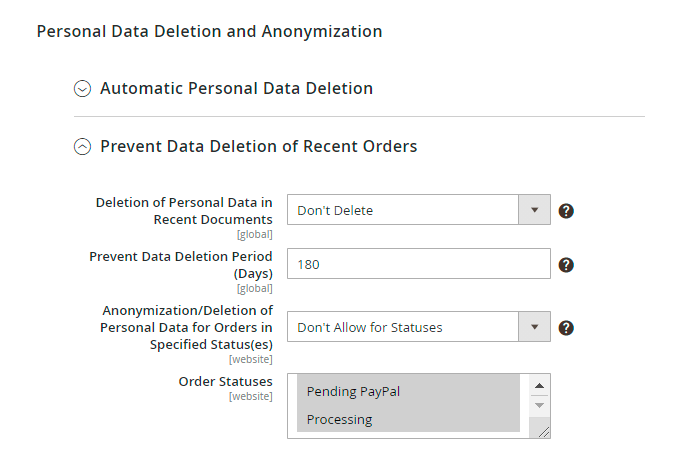Click the arrow on Deletion of Personal Data dropdown
This screenshot has width=684, height=460.
click(534, 211)
